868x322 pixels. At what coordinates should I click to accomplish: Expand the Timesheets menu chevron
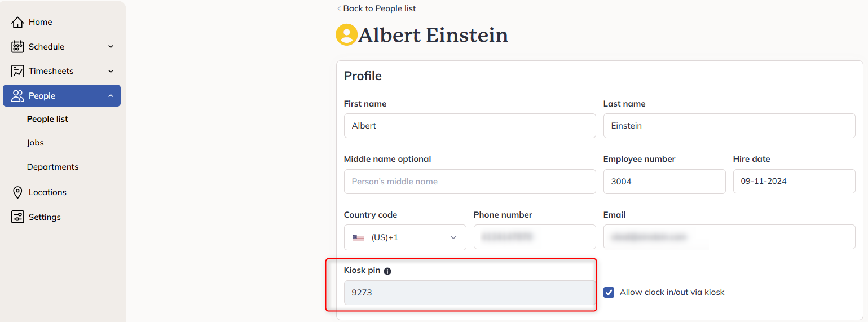(x=111, y=71)
